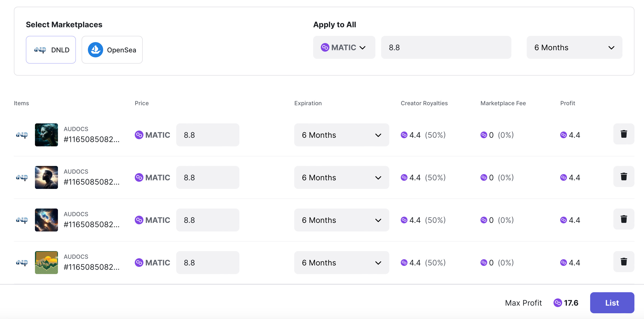The height and width of the screenshot is (319, 644).
Task: Delete the fourth AUDOCS item using trash icon
Action: pos(623,262)
